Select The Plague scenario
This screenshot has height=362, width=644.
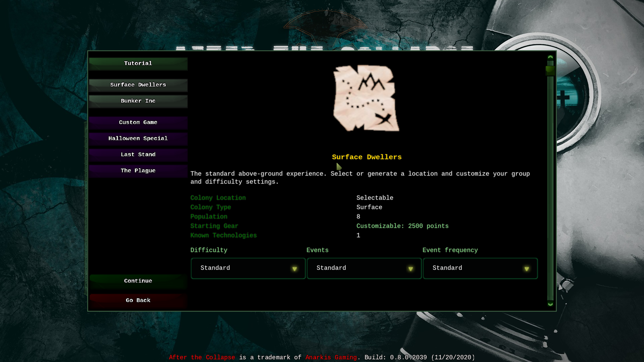(138, 171)
